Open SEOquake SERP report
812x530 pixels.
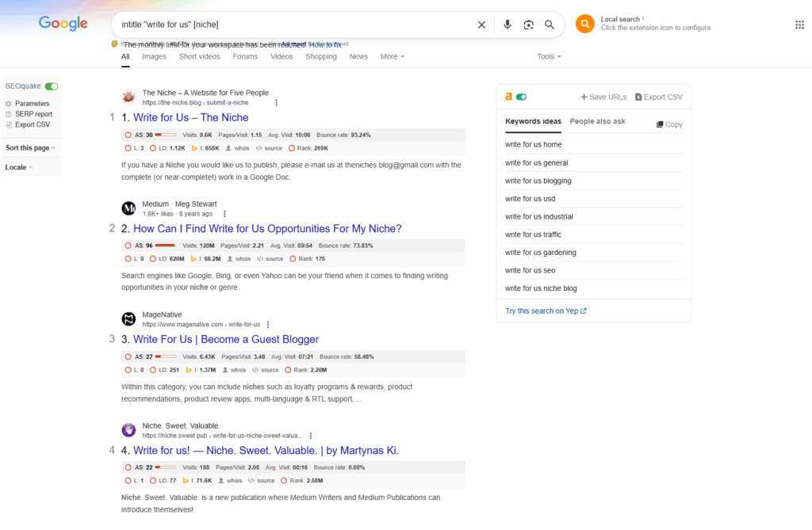tap(33, 114)
